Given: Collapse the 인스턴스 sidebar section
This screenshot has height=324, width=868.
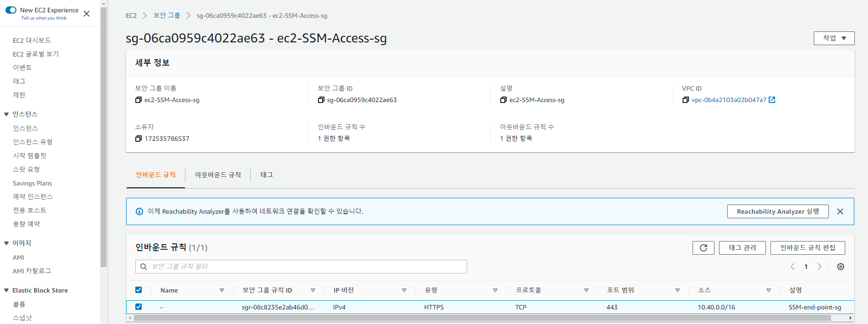Looking at the screenshot, I should [6, 114].
